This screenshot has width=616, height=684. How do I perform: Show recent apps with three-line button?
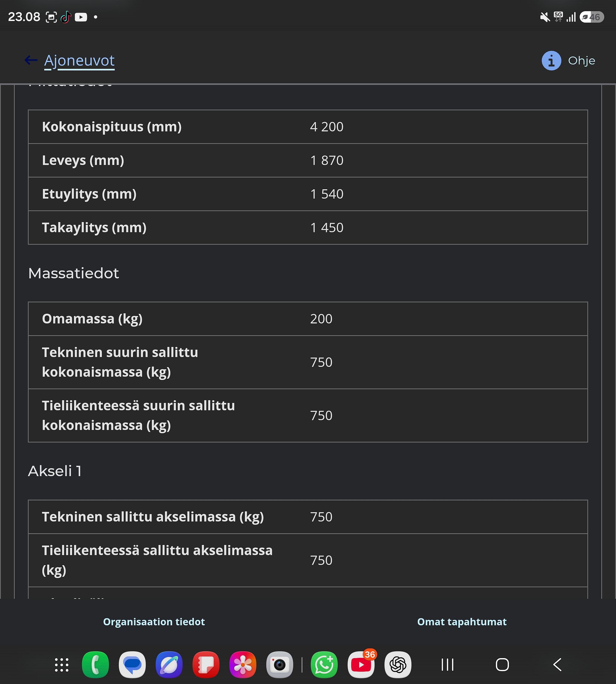(x=448, y=665)
